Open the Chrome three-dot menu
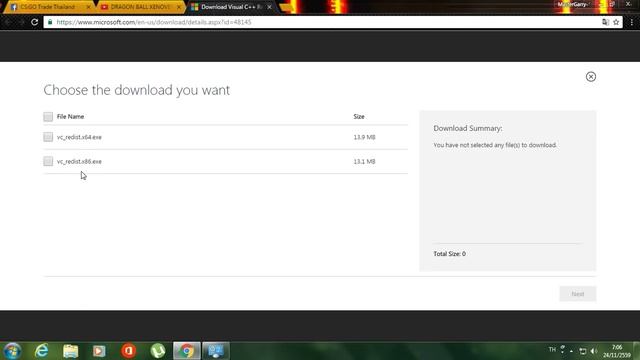 click(631, 22)
